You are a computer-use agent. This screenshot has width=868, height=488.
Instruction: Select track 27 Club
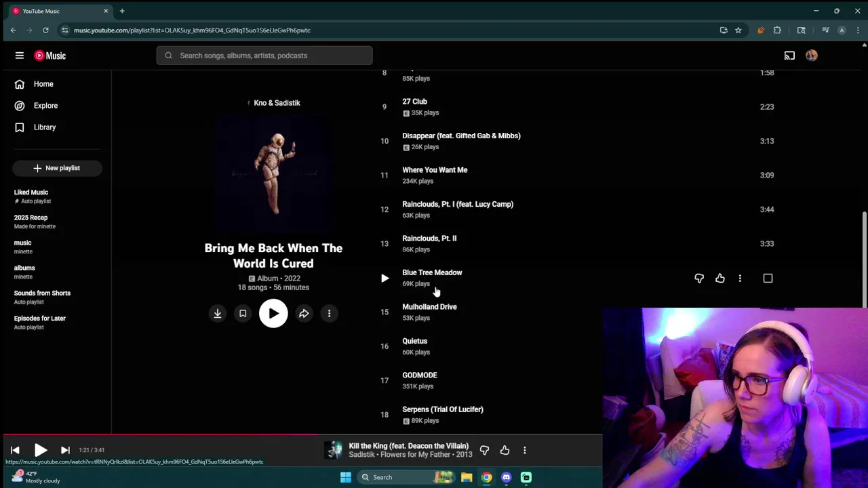pyautogui.click(x=414, y=102)
